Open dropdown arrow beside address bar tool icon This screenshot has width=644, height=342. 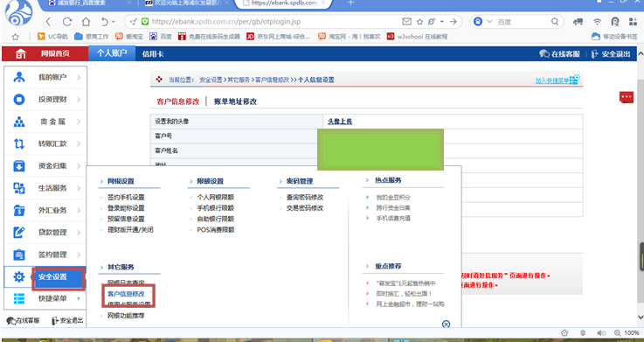[442, 21]
